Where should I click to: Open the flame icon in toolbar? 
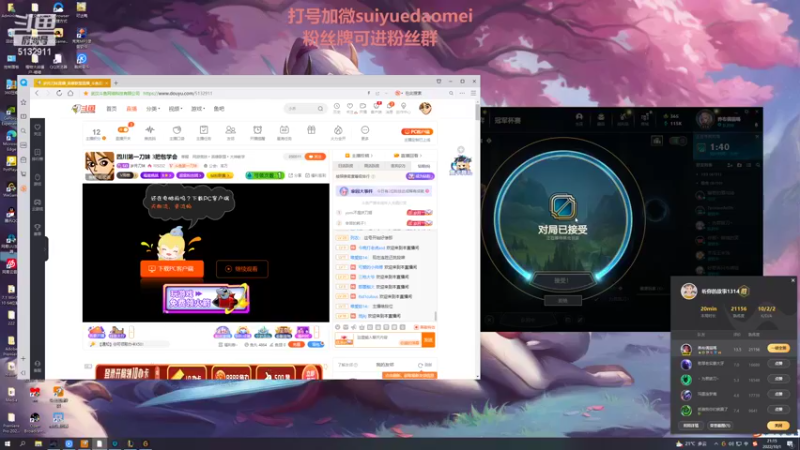tap(338, 131)
